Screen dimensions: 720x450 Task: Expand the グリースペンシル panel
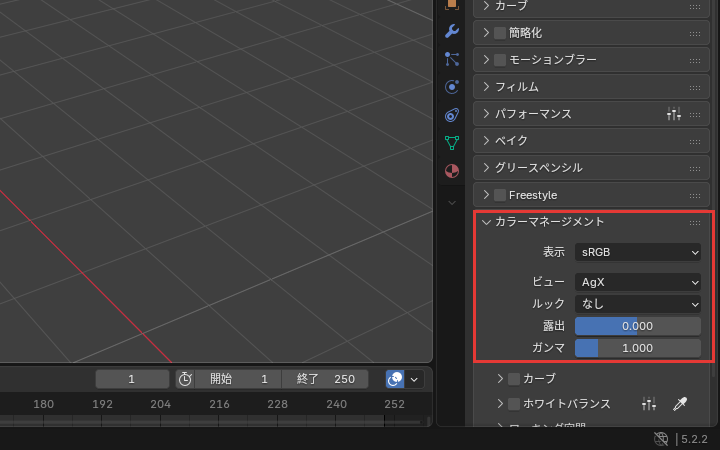(x=486, y=168)
